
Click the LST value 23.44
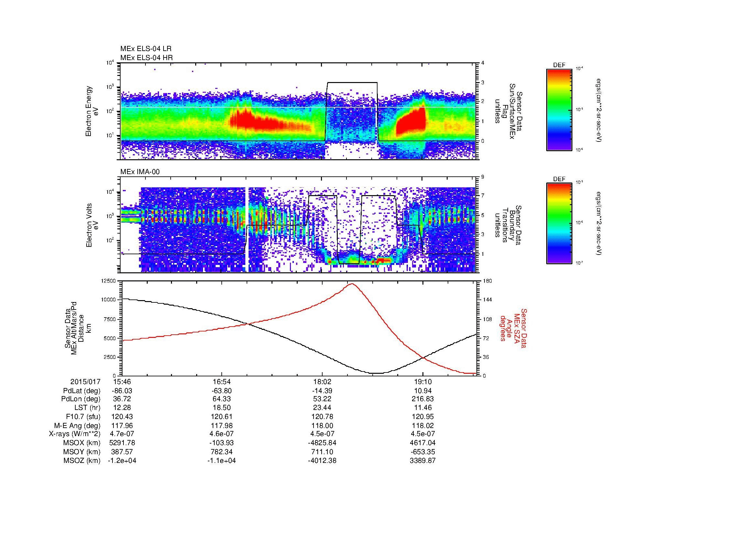pyautogui.click(x=322, y=408)
